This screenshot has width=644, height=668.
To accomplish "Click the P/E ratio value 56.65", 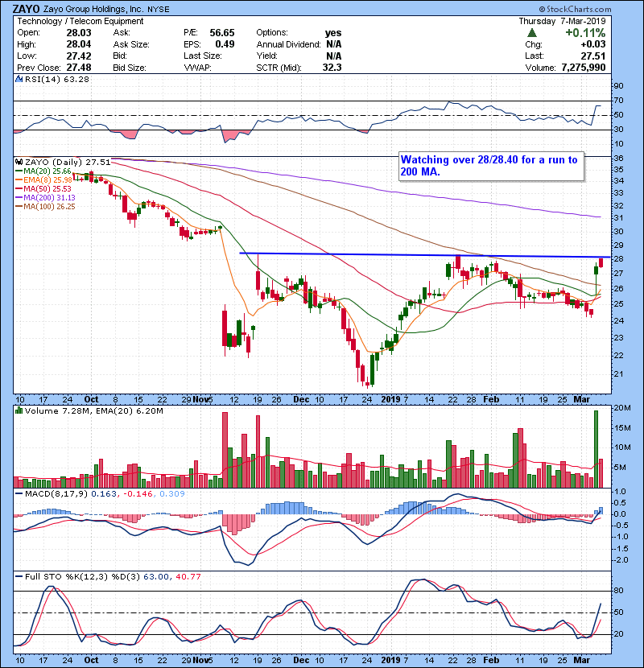I will 222,33.
